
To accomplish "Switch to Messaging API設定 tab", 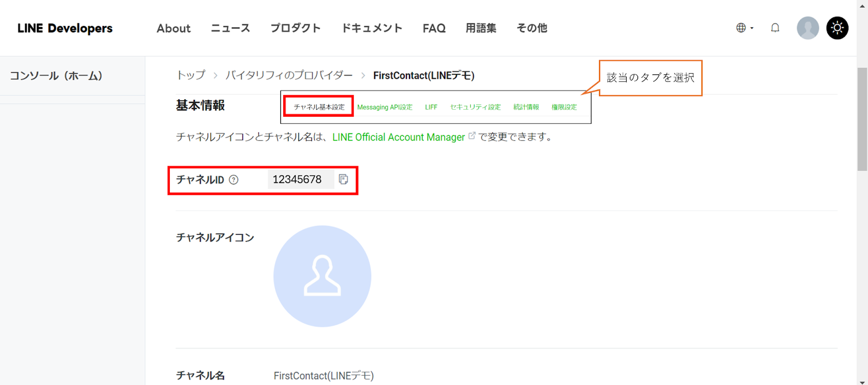I will [x=385, y=107].
